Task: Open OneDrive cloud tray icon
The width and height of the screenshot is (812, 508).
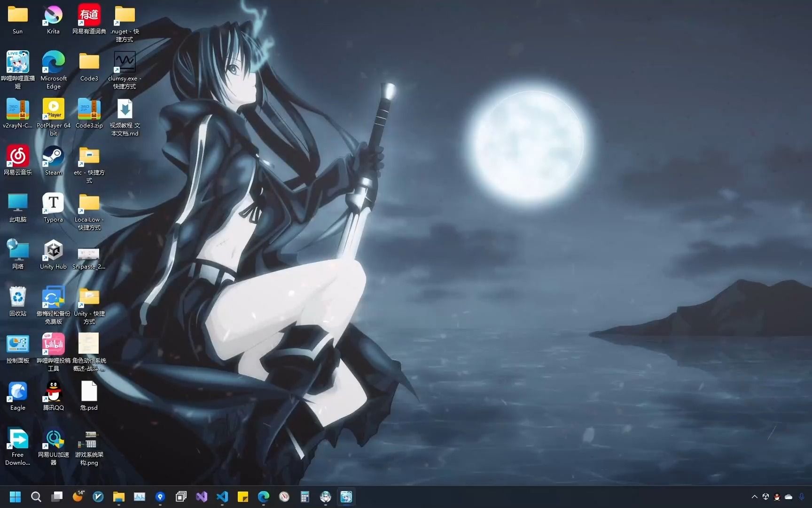Action: pos(789,497)
